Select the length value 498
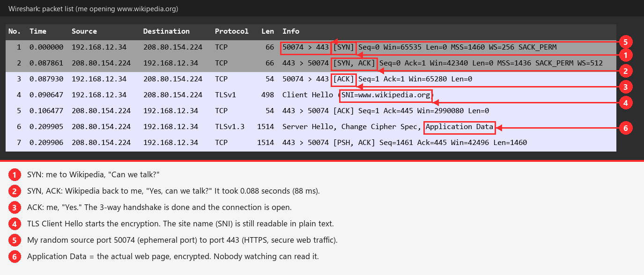Viewport: 644px width, 275px height. pos(268,95)
